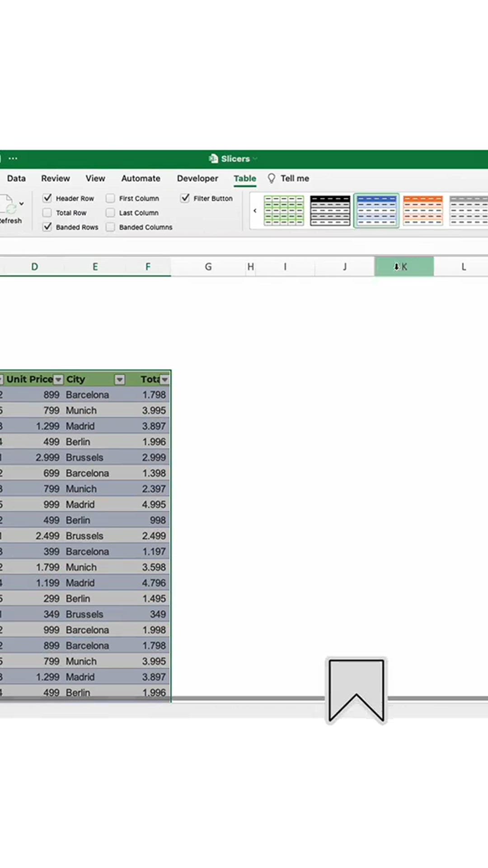The width and height of the screenshot is (488, 868).
Task: Click the Tell me lightbulb icon
Action: pos(272,179)
